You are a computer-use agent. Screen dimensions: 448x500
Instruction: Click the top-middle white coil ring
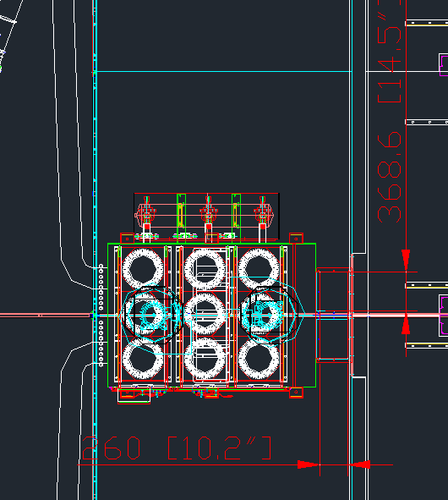tap(205, 269)
